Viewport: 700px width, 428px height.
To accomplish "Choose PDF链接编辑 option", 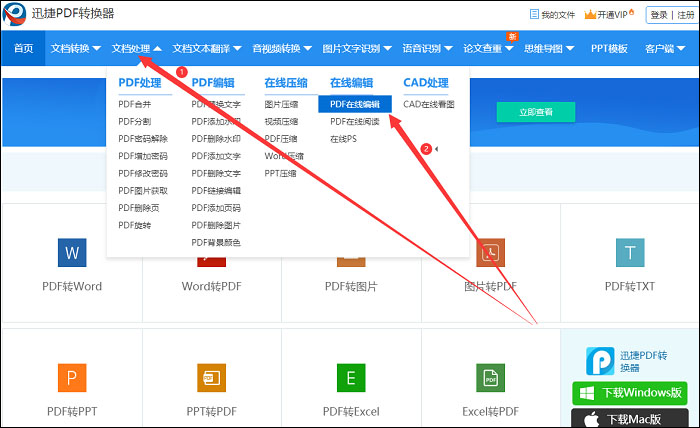I will click(216, 191).
